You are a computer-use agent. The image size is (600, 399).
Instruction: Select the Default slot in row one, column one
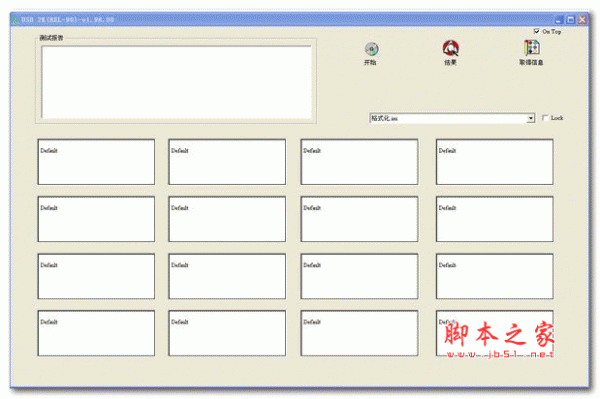(96, 162)
